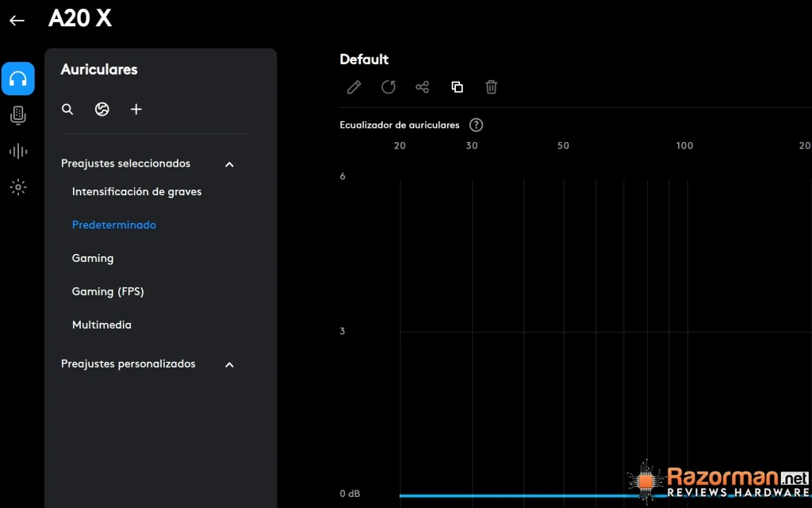
Task: Go back using the arrow beside A20 X
Action: (x=17, y=20)
